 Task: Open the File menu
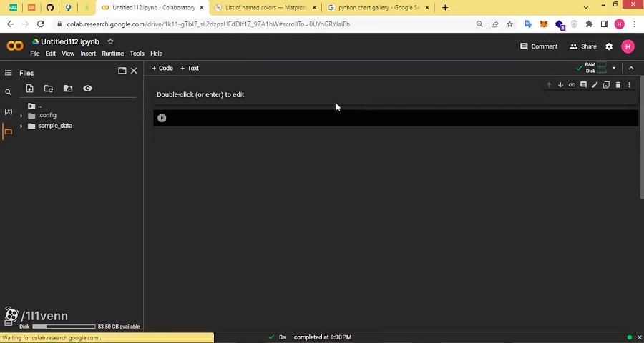[35, 54]
